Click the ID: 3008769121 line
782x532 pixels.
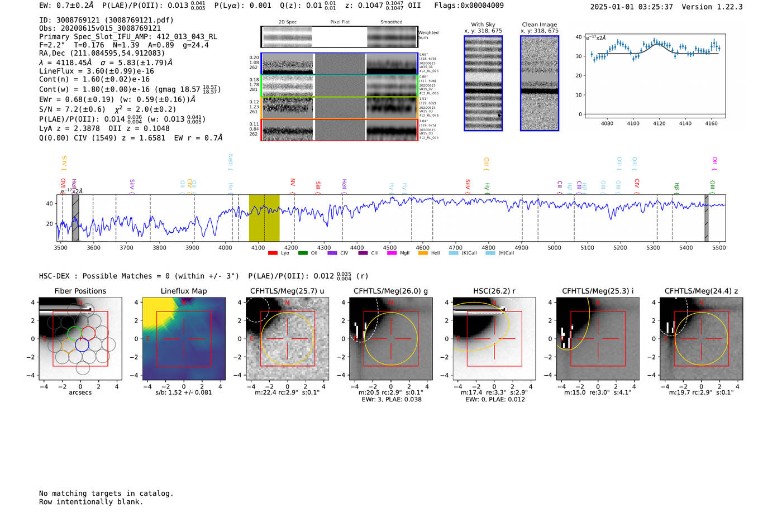pyautogui.click(x=106, y=20)
